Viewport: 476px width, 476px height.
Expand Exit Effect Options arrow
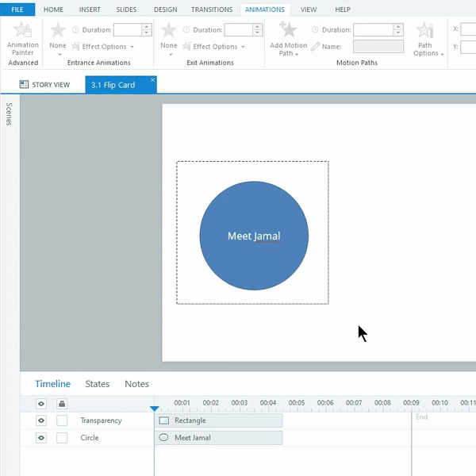pos(243,47)
